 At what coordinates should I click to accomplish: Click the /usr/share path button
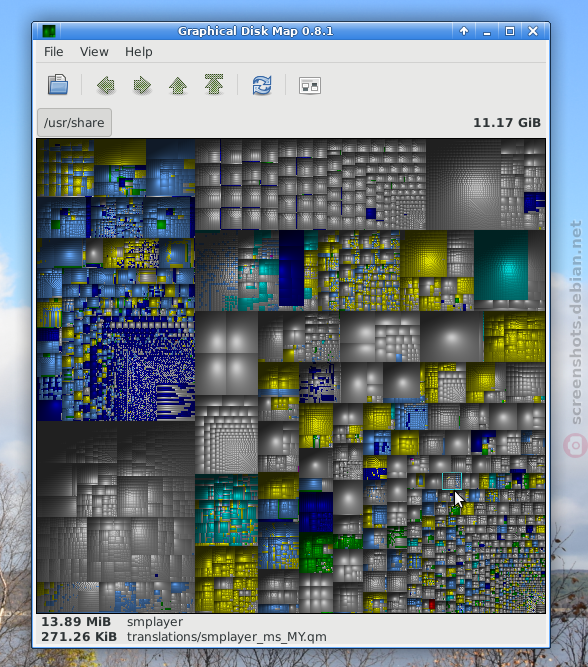tap(74, 123)
